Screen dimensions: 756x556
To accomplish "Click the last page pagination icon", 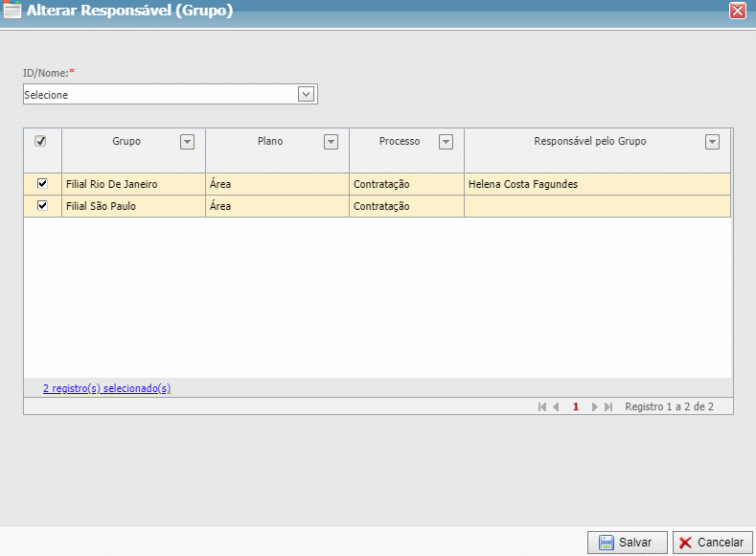I will [x=608, y=406].
